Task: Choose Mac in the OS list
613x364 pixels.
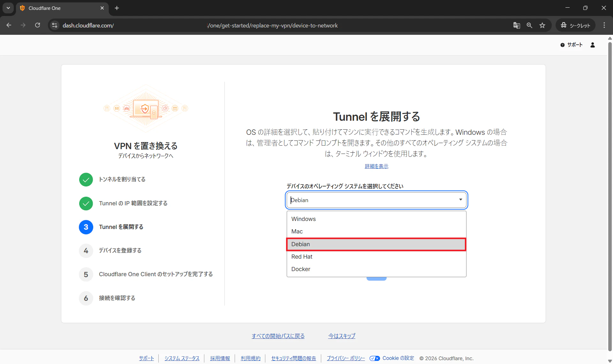Action: (x=376, y=231)
